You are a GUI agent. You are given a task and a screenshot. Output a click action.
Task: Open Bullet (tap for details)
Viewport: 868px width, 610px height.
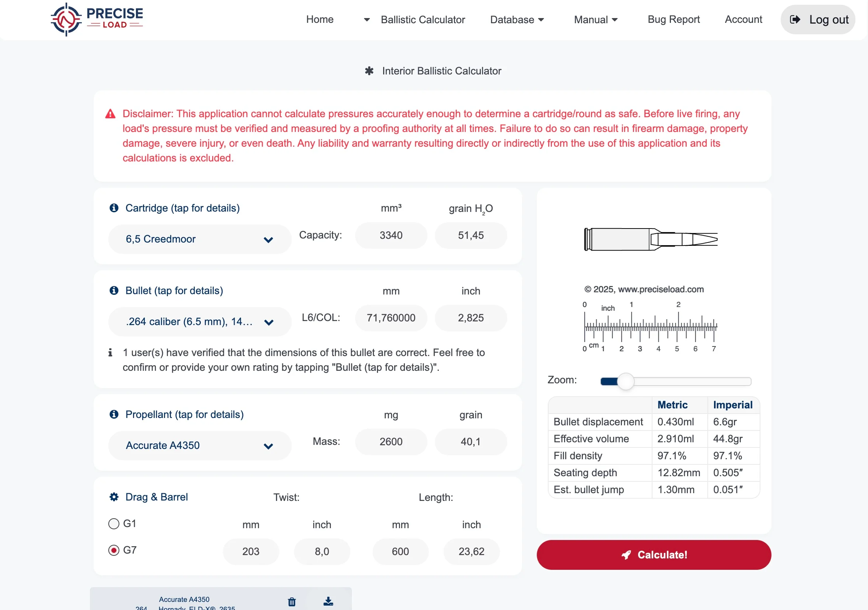pos(174,290)
